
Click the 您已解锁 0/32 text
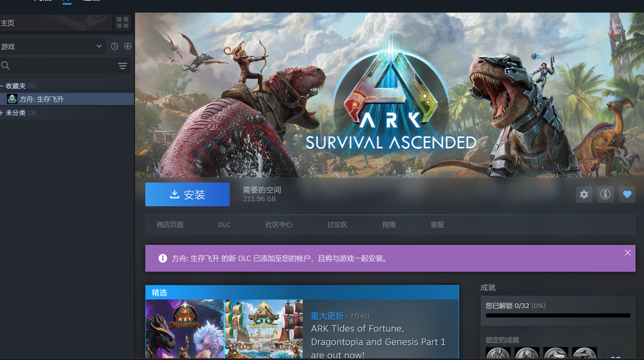click(x=515, y=306)
